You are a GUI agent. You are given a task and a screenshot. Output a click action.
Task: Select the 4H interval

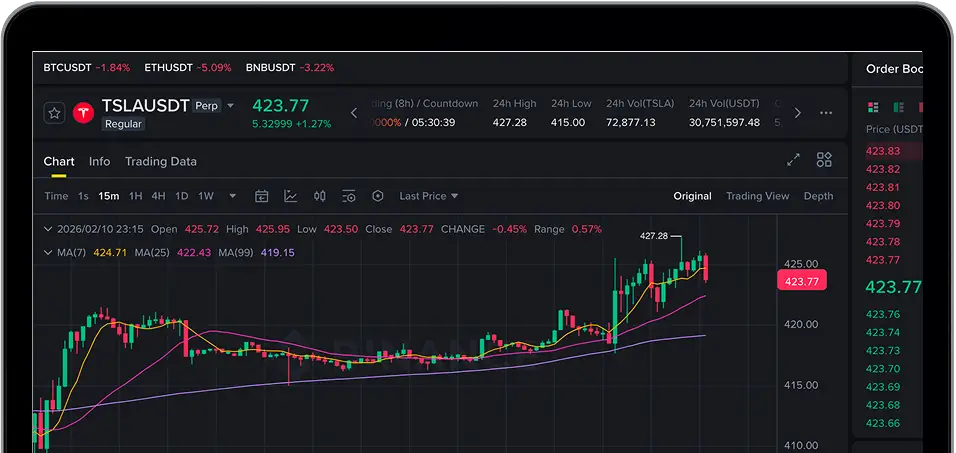coord(159,196)
